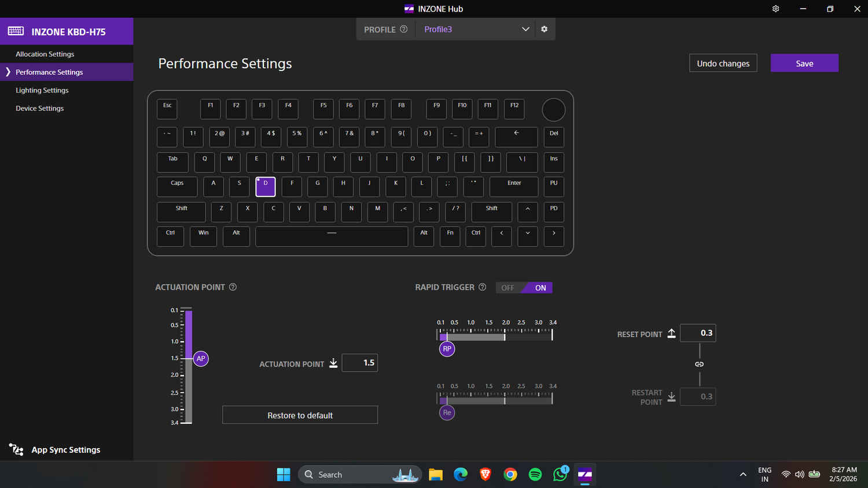Go to Allocation Settings
The width and height of the screenshot is (868, 488).
pyautogui.click(x=45, y=54)
